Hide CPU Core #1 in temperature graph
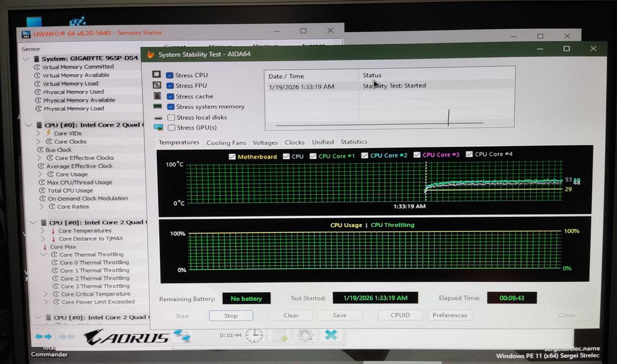The width and height of the screenshot is (617, 364). click(x=313, y=156)
